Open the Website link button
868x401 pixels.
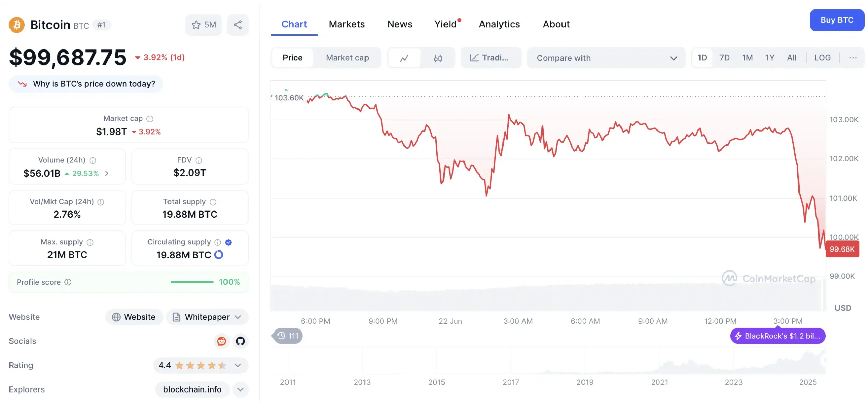point(134,317)
